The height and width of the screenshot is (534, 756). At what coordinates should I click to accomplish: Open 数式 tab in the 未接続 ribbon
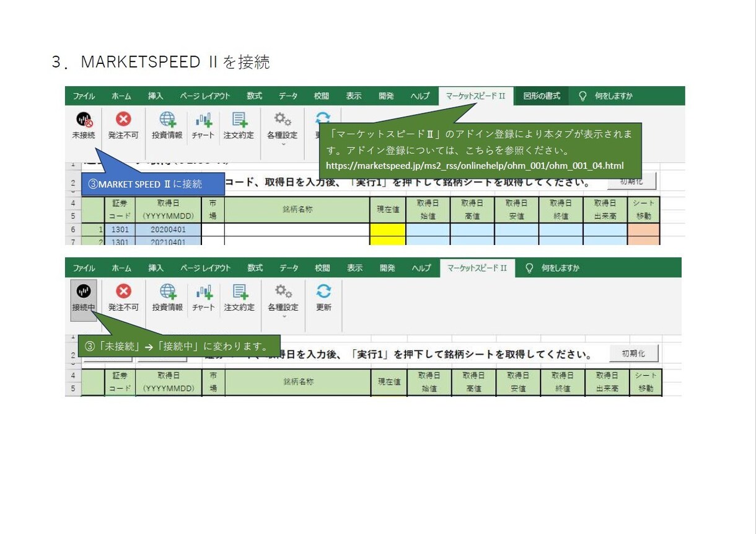[254, 96]
